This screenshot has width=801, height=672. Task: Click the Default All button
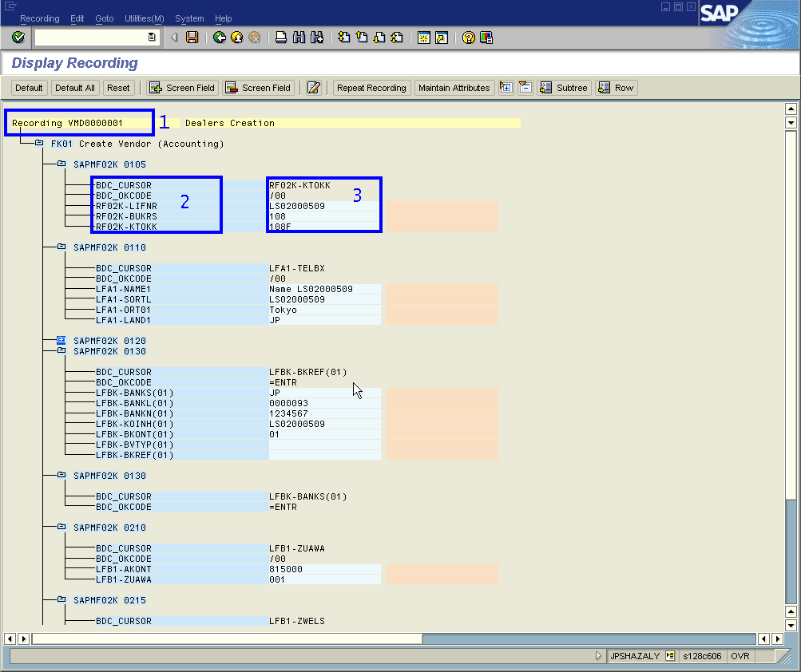tap(75, 88)
